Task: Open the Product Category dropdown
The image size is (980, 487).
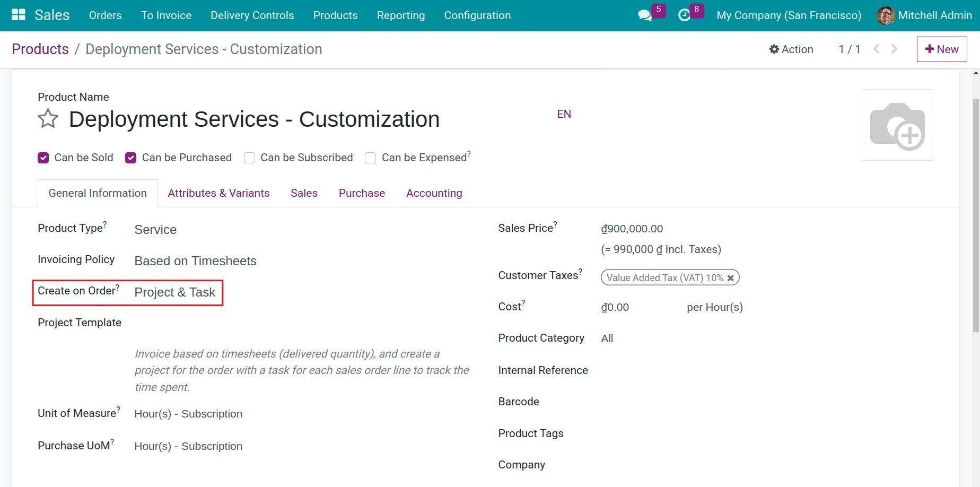Action: [x=607, y=338]
